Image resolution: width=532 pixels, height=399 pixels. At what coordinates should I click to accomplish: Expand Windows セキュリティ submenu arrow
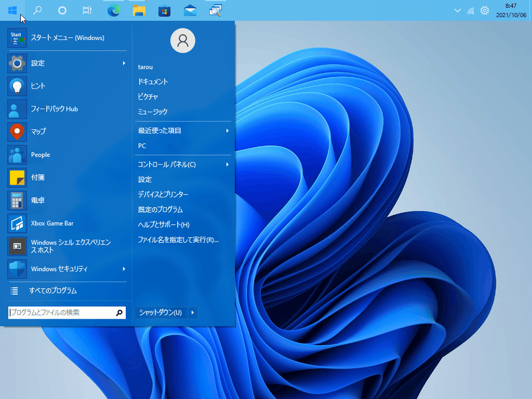click(124, 269)
